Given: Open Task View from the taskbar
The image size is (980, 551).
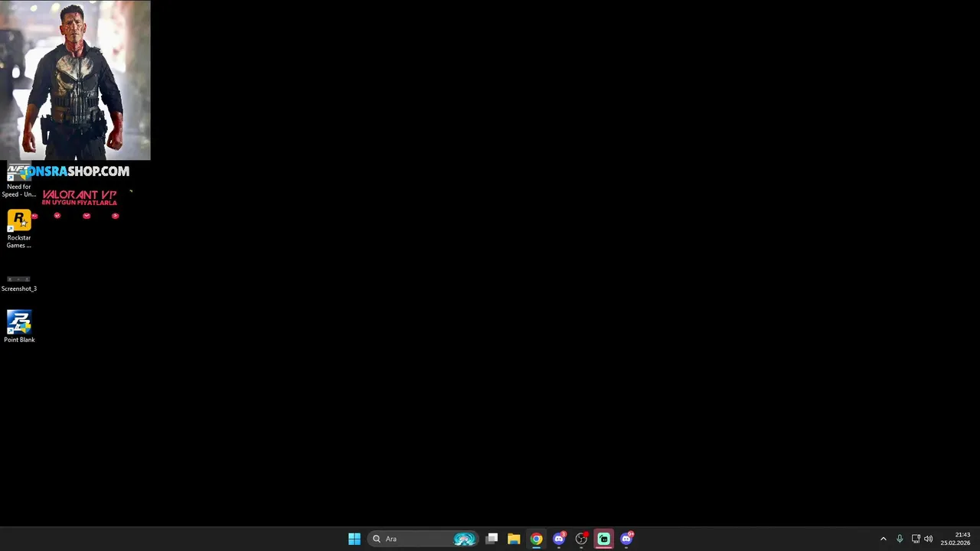Looking at the screenshot, I should click(492, 539).
